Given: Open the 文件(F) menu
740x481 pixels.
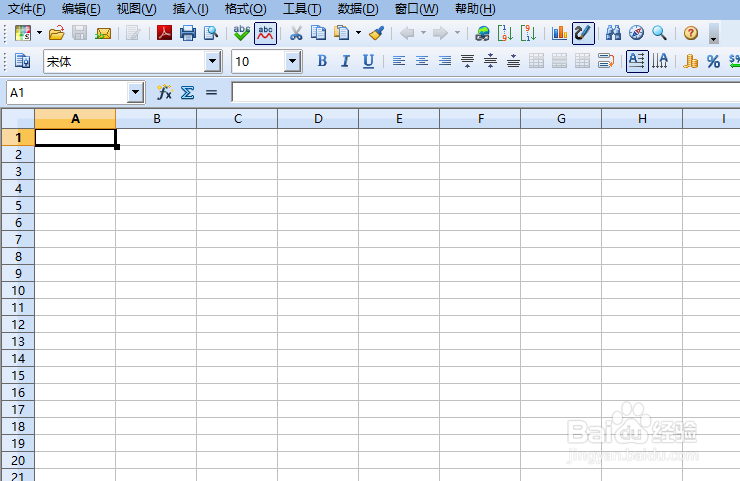Looking at the screenshot, I should tap(26, 9).
